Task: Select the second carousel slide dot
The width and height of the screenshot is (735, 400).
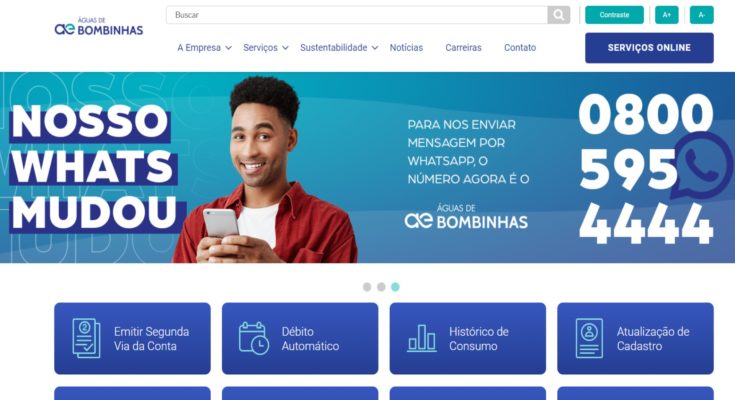Action: coord(381,287)
